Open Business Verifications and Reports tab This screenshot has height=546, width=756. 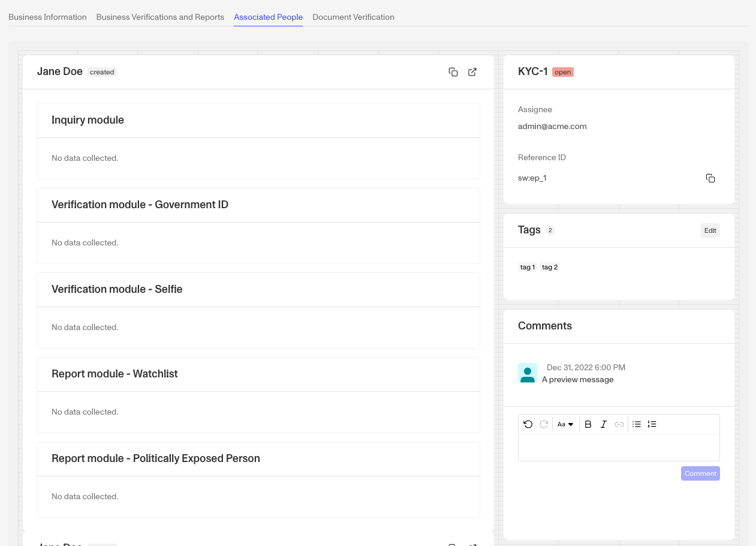coord(160,17)
